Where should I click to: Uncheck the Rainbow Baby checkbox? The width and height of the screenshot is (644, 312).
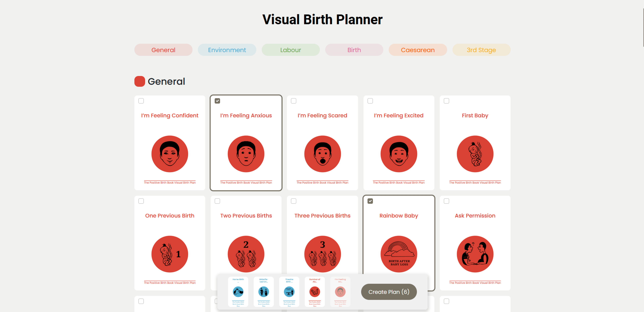click(370, 201)
